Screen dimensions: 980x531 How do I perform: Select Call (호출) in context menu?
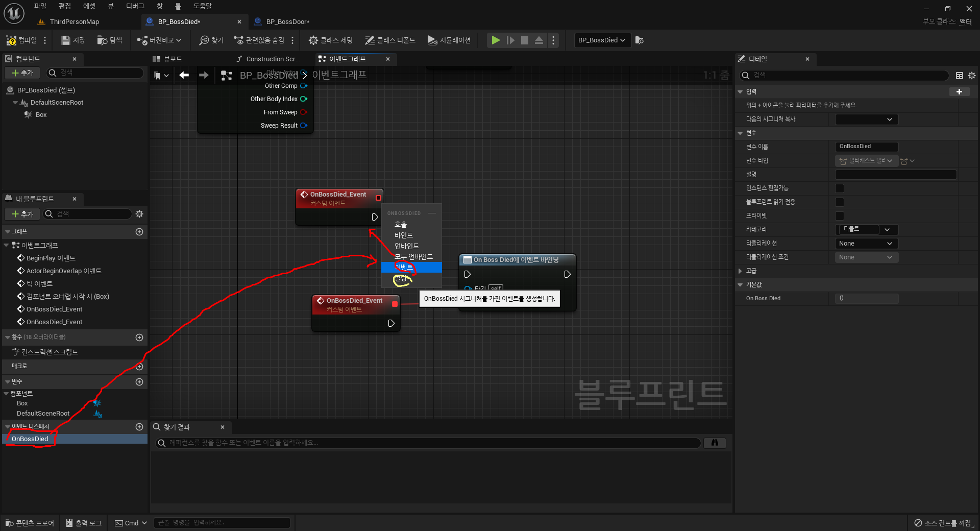pyautogui.click(x=401, y=225)
